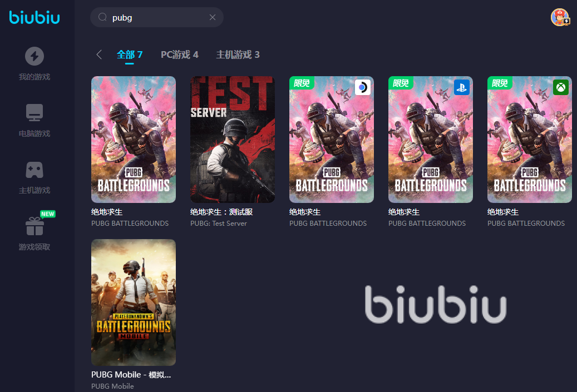Click the PUBG Mobile - 模拟... title
Screen dimensions: 577x392
click(131, 375)
